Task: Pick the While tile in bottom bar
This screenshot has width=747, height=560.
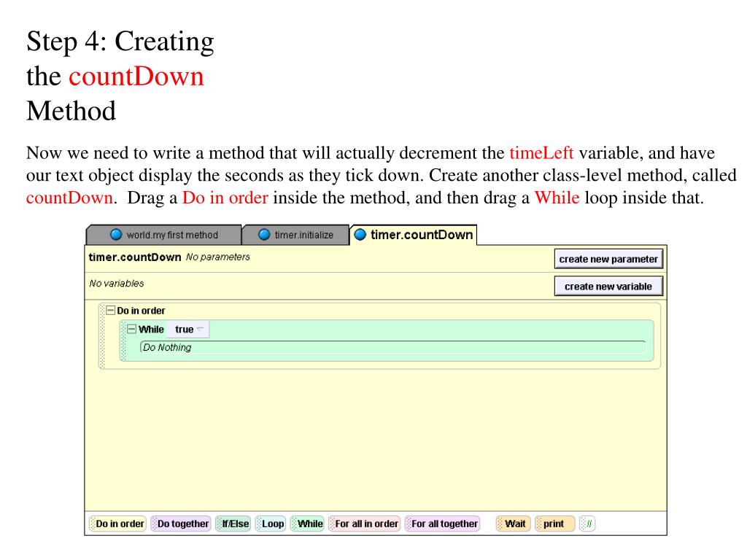Action: 307,524
